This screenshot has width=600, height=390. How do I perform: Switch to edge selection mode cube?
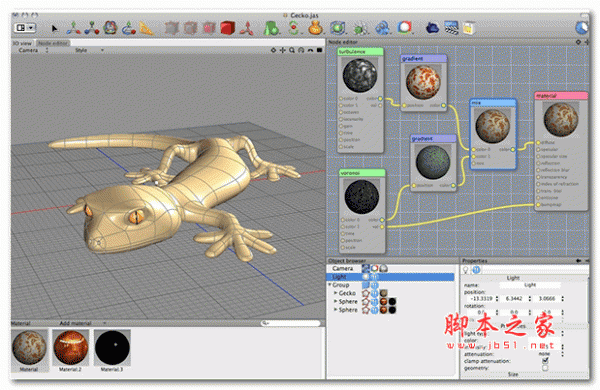click(x=190, y=28)
